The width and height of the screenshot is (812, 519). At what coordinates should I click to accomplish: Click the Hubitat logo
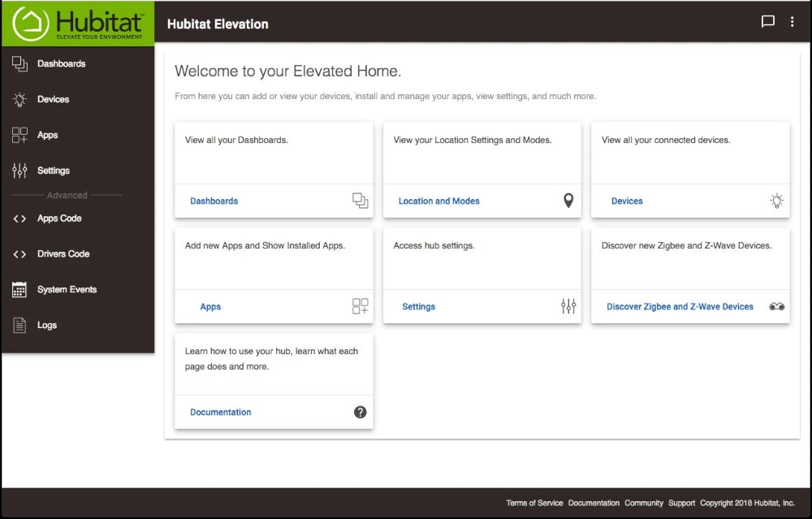pyautogui.click(x=78, y=24)
